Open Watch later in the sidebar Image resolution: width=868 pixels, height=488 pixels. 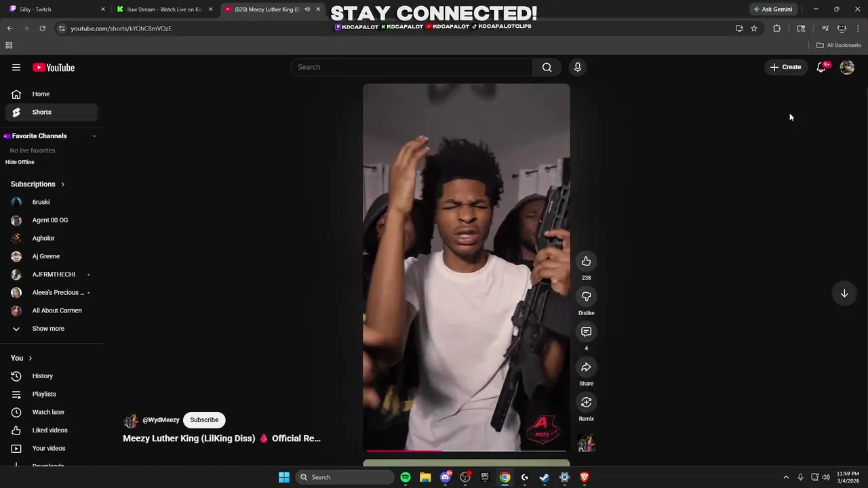pyautogui.click(x=52, y=412)
